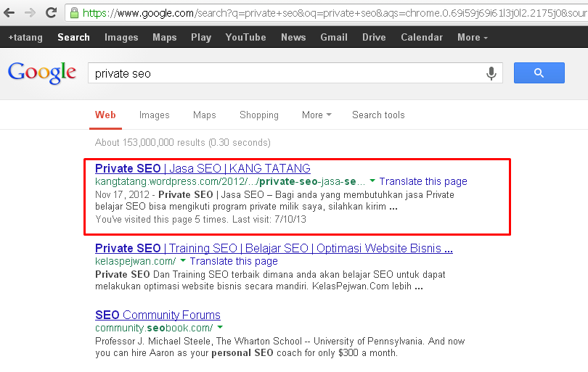
Task: Click the browser back arrow
Action: [9, 13]
